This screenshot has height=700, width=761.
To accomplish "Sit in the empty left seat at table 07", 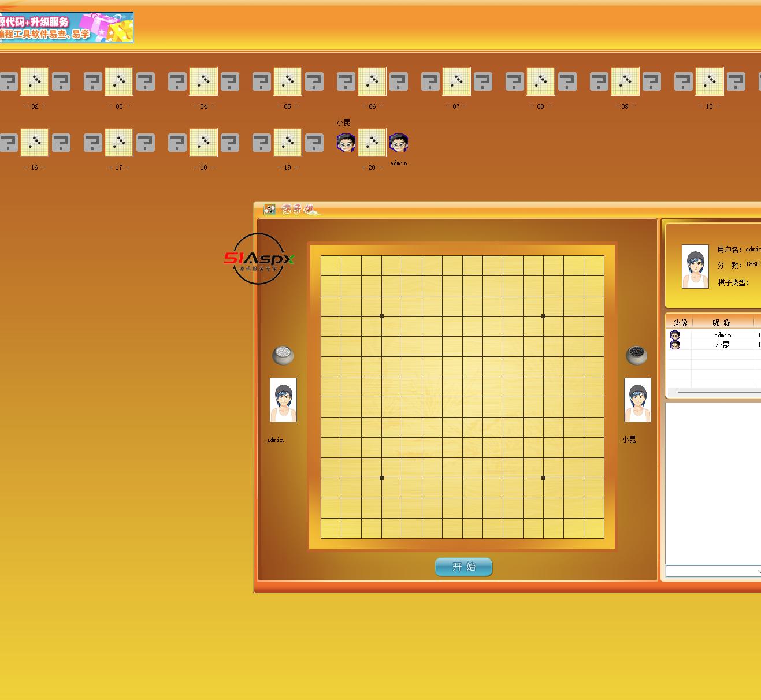I will click(430, 81).
